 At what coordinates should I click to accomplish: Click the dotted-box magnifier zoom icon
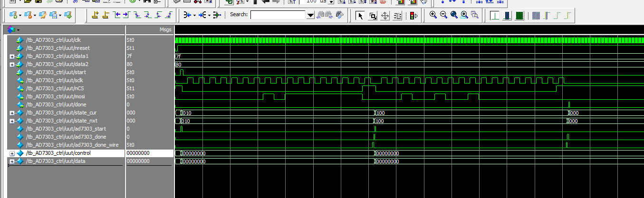click(475, 15)
